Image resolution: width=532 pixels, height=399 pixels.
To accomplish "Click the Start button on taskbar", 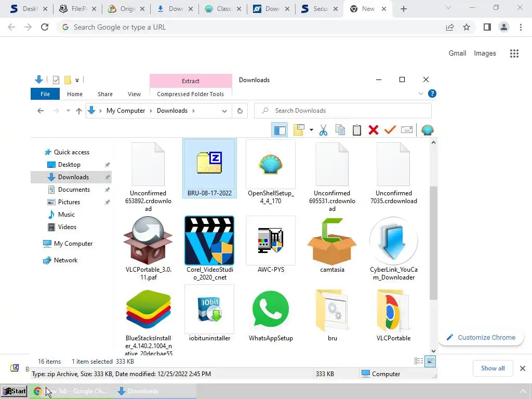I will click(14, 391).
